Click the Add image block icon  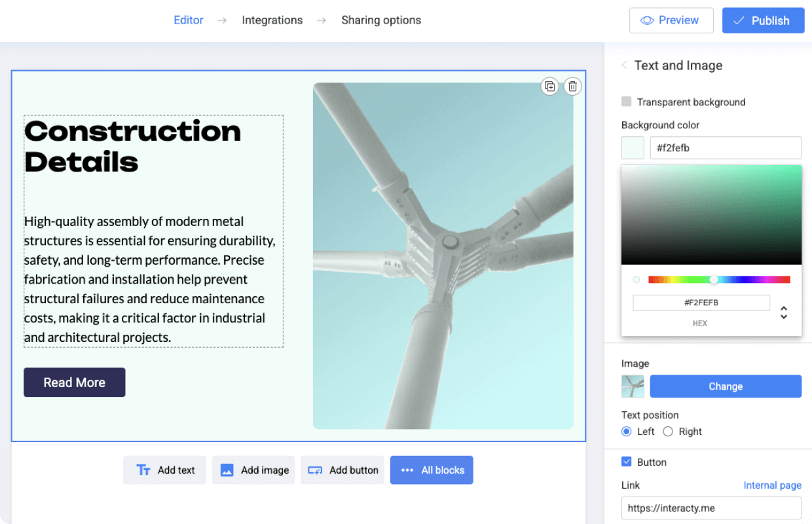click(227, 470)
